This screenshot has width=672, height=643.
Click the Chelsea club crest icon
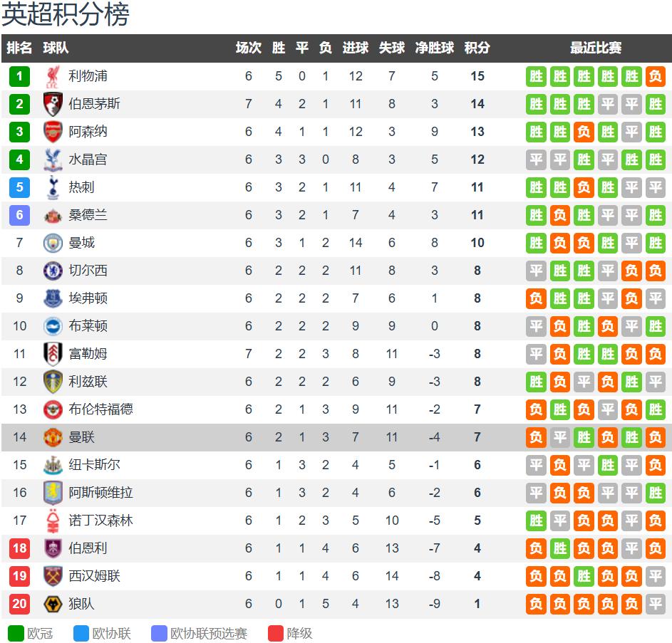point(53,271)
